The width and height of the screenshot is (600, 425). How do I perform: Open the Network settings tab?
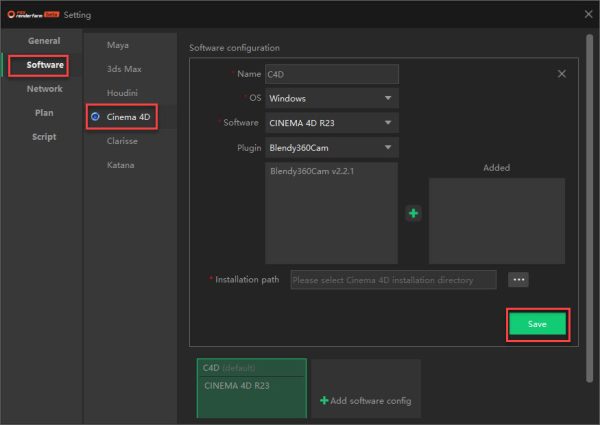tap(44, 89)
